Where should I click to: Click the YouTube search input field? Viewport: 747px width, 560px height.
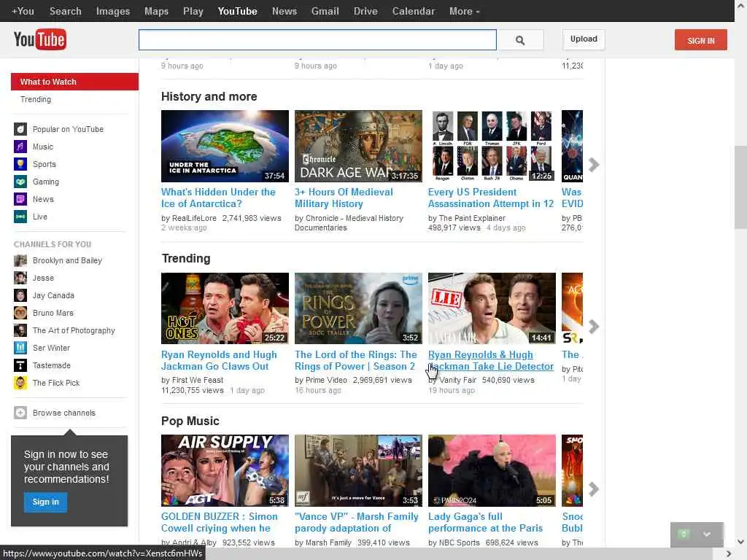(x=317, y=40)
